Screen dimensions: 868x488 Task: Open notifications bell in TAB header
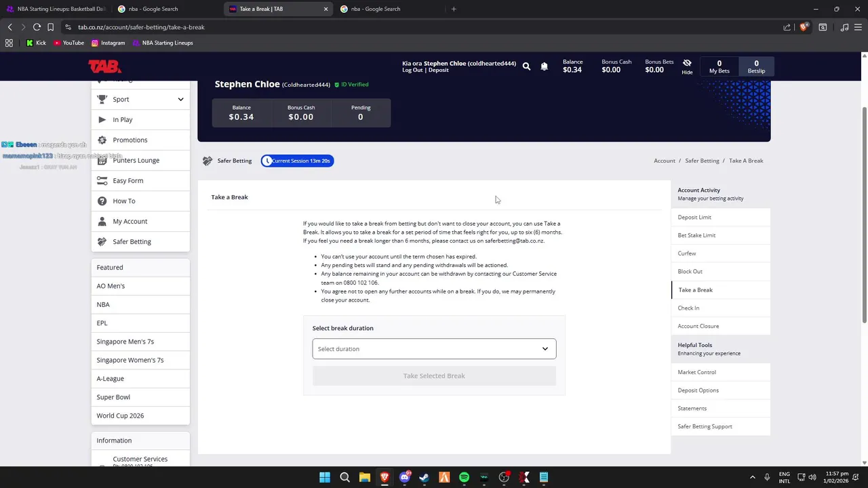coord(544,66)
